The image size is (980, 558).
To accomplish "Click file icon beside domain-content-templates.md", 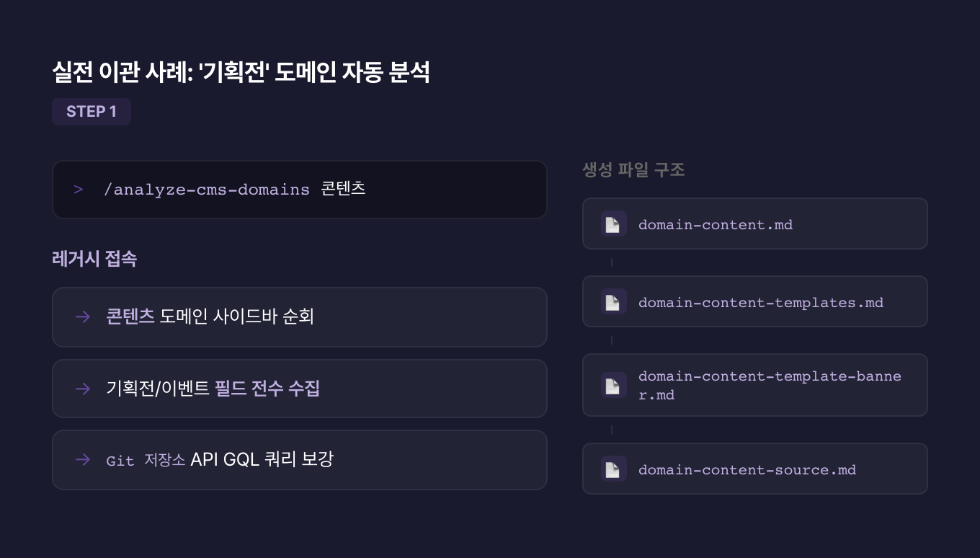I will [x=613, y=302].
